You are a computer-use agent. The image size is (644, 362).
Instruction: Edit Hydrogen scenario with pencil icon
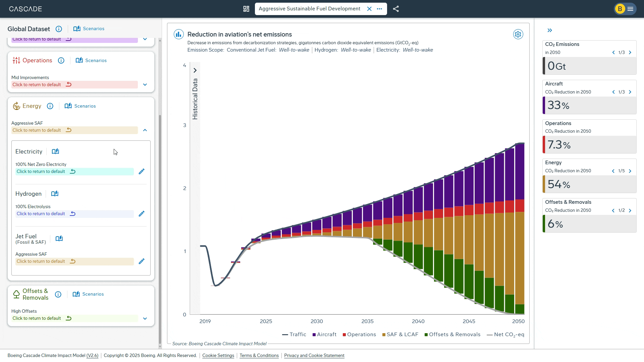[x=142, y=214]
